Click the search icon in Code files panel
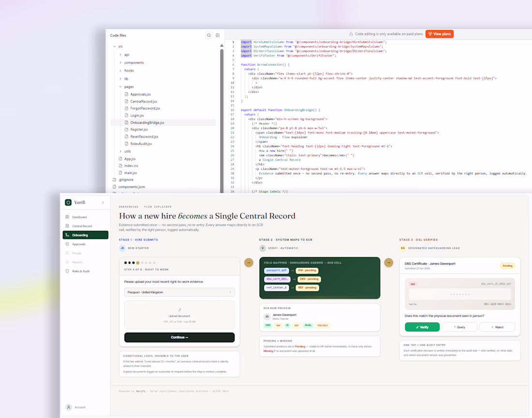The height and width of the screenshot is (418, 532). click(209, 35)
